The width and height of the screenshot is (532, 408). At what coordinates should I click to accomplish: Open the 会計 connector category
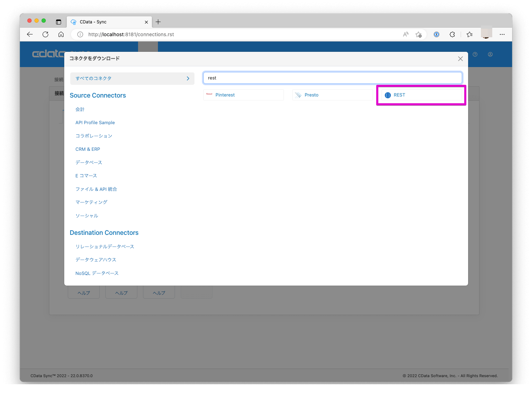coord(80,109)
